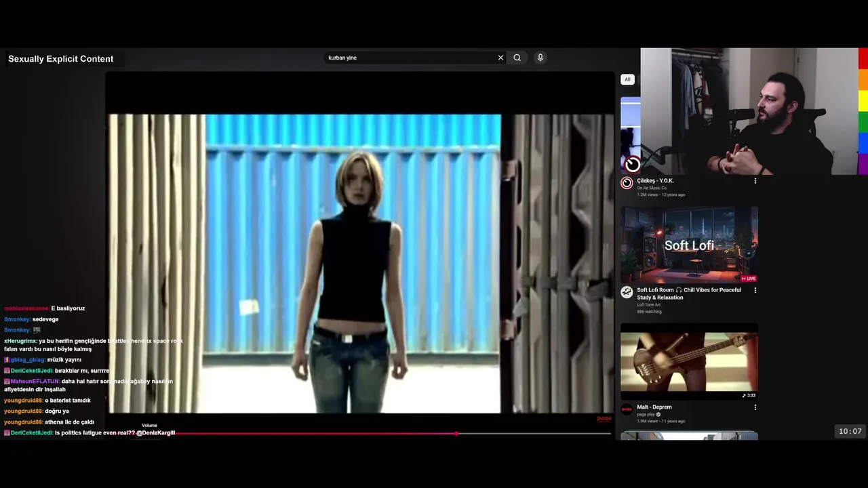Viewport: 868px width, 488px height.
Task: Clear the search text with the X icon
Action: tap(500, 58)
